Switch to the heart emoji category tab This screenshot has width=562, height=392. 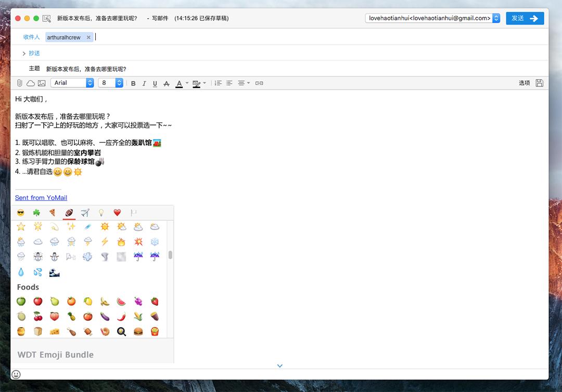coord(117,212)
